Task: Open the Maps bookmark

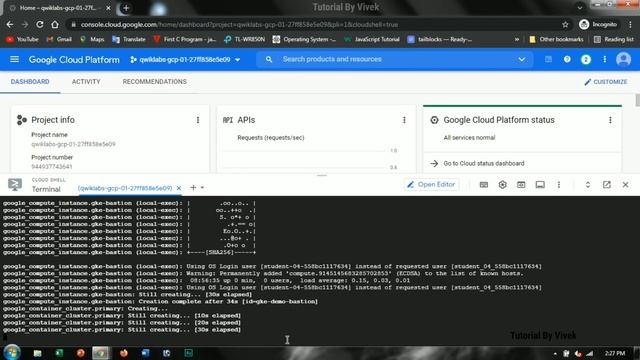Action: [x=92, y=40]
